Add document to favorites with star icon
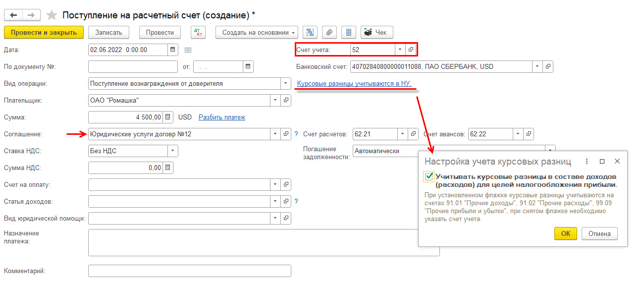Viewport: 644px width, 287px height. pyautogui.click(x=52, y=15)
